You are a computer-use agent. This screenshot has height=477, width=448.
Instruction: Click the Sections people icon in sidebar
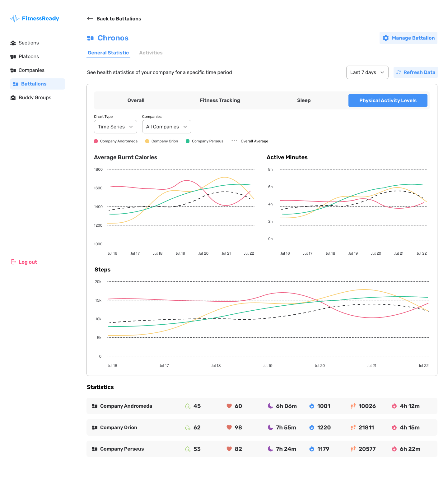point(13,43)
